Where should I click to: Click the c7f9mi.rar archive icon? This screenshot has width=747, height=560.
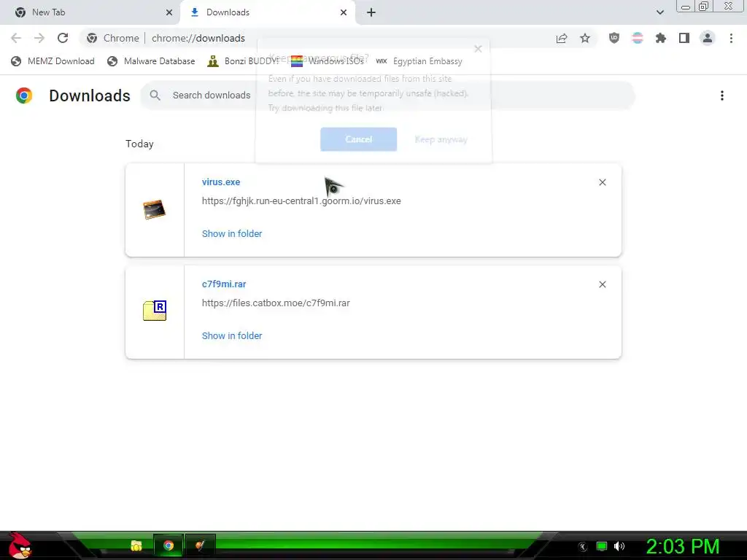click(x=155, y=311)
